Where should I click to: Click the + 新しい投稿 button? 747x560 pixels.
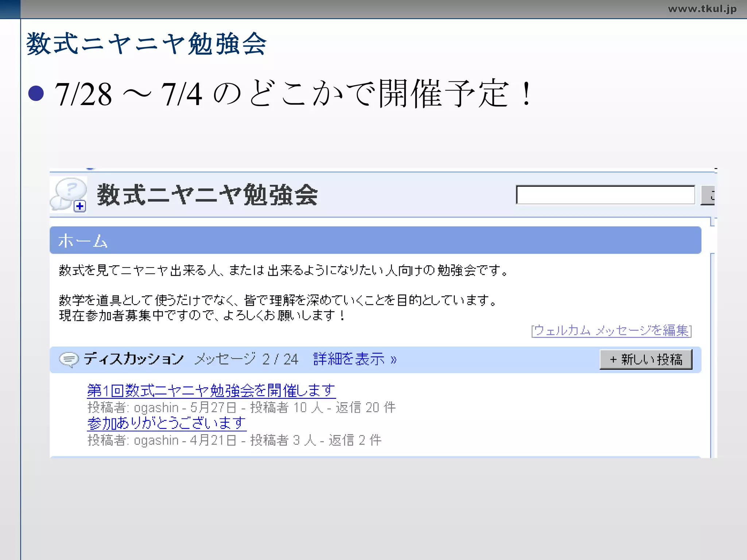pos(646,359)
